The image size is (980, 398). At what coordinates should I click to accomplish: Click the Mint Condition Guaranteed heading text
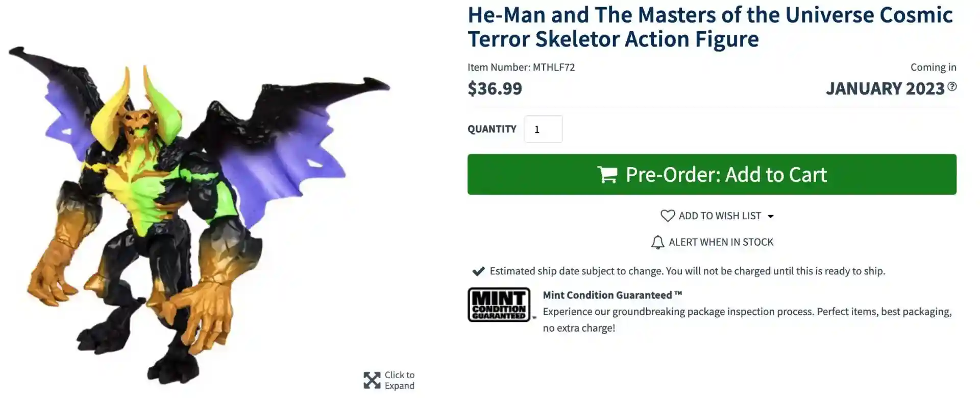[x=612, y=295]
